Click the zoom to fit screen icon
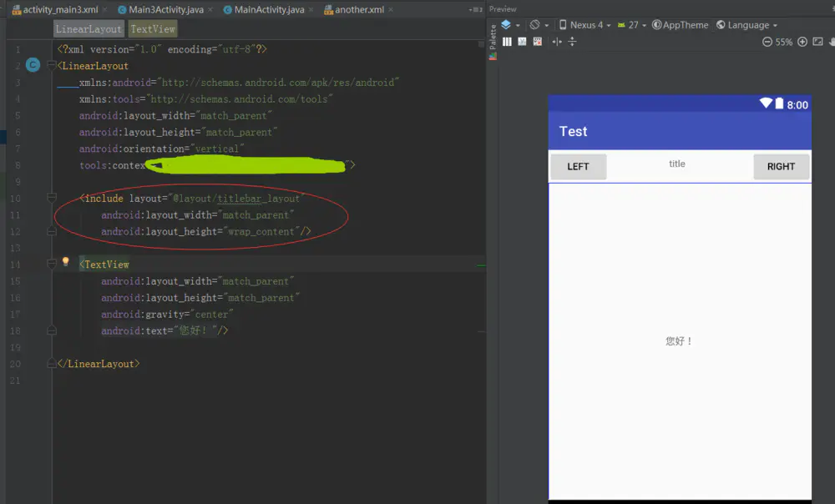 pos(818,42)
